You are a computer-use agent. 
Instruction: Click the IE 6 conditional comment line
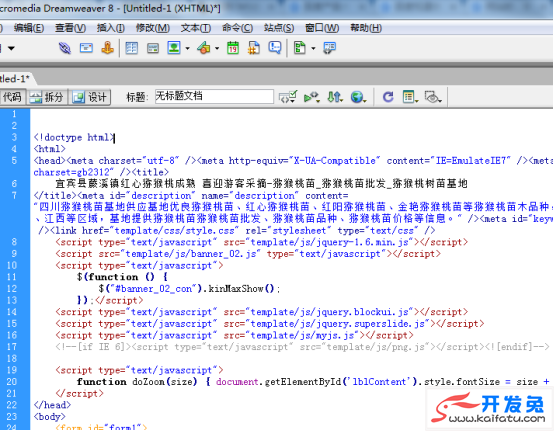click(302, 347)
